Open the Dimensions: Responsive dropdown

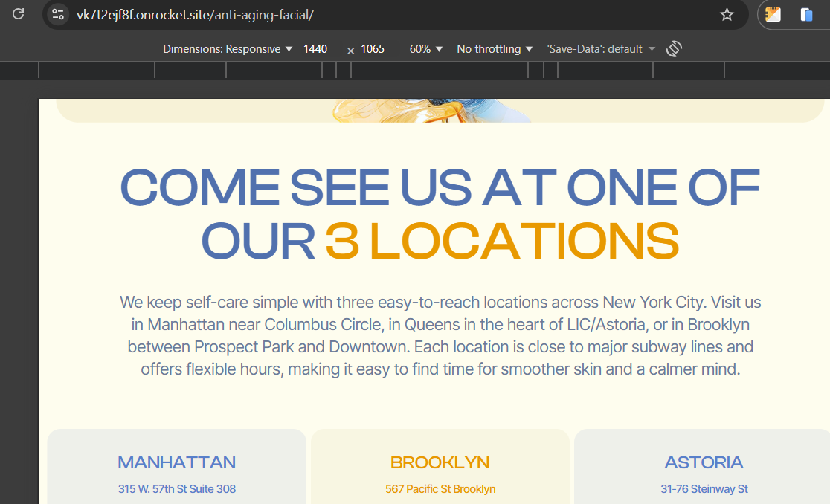[228, 48]
